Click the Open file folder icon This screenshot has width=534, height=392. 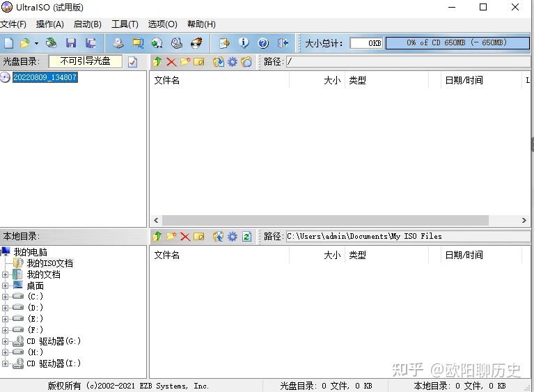click(x=24, y=43)
